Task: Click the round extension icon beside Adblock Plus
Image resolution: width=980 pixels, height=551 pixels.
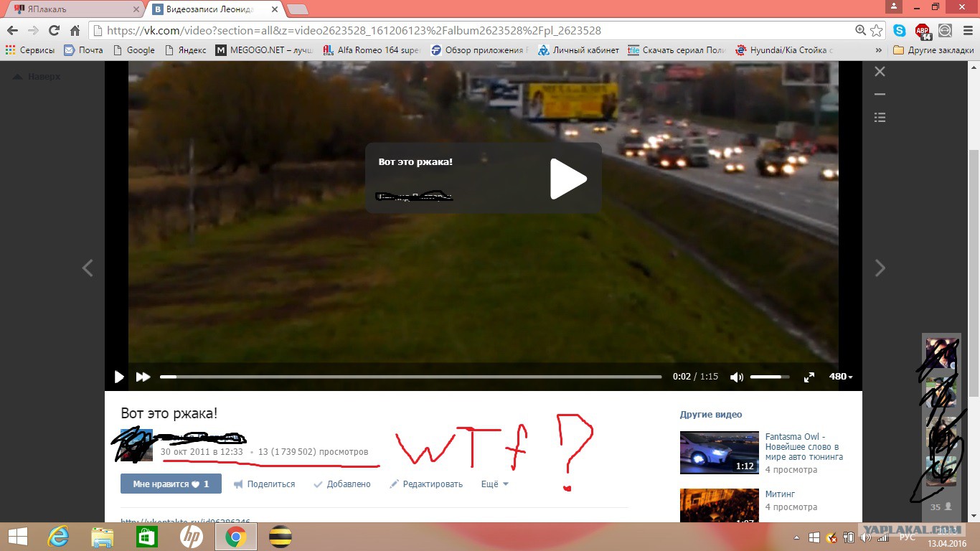Action: pyautogui.click(x=946, y=31)
